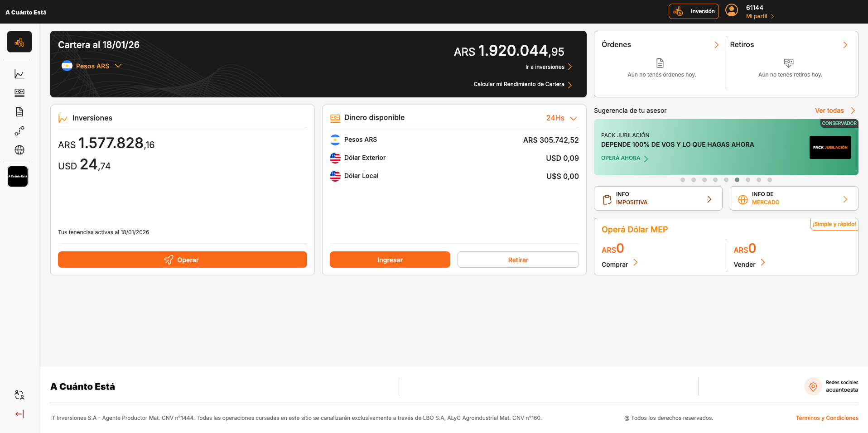The height and width of the screenshot is (433, 868).
Task: Click the Ingresar button
Action: pos(390,260)
